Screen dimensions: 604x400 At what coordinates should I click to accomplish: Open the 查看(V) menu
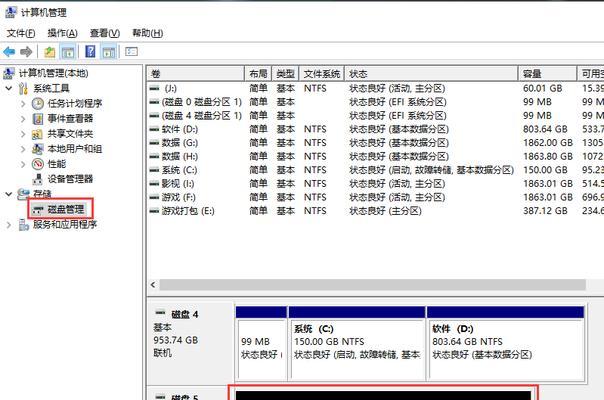[x=105, y=33]
